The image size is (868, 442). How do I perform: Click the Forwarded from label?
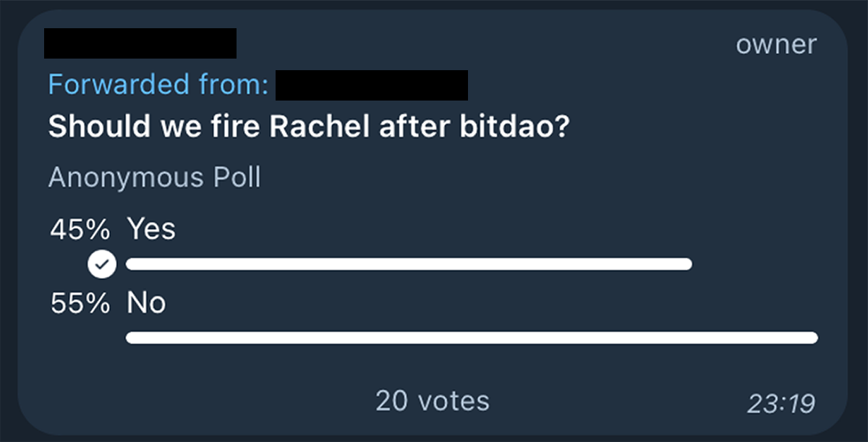[158, 85]
